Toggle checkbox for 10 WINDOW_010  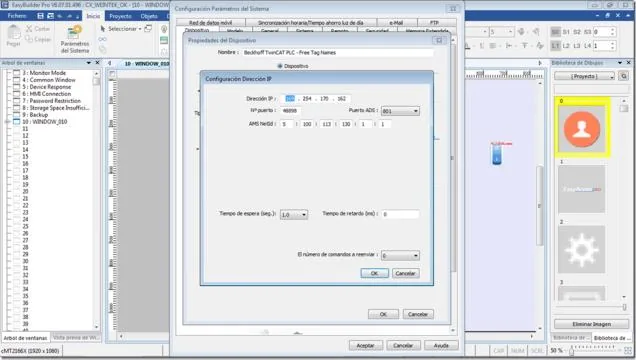pos(17,122)
